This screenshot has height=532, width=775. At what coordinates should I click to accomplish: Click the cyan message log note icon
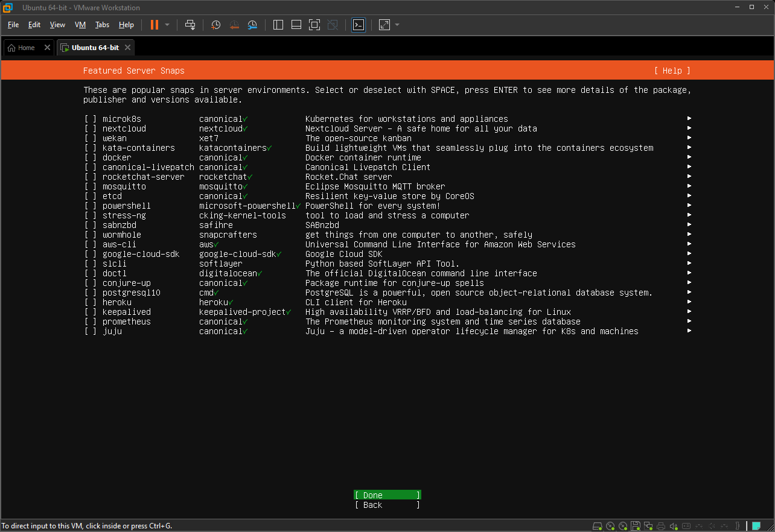point(756,526)
